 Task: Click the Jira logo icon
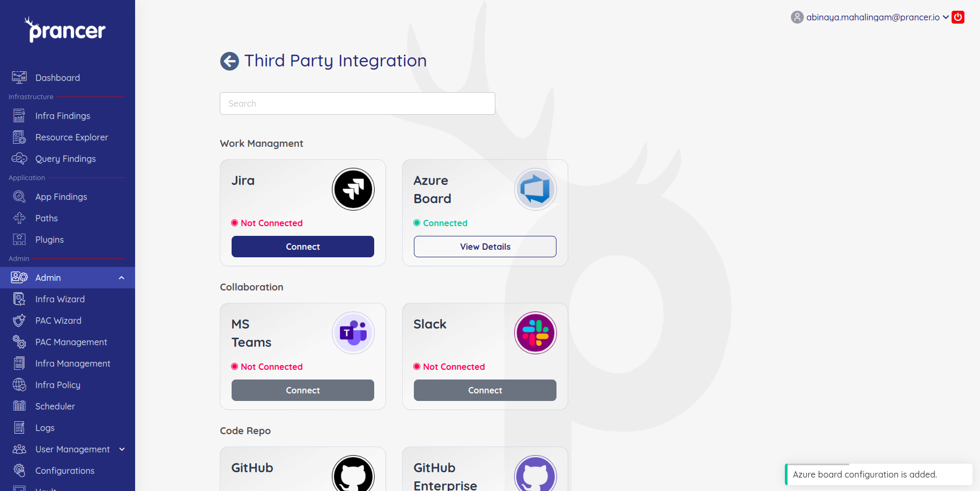point(353,189)
